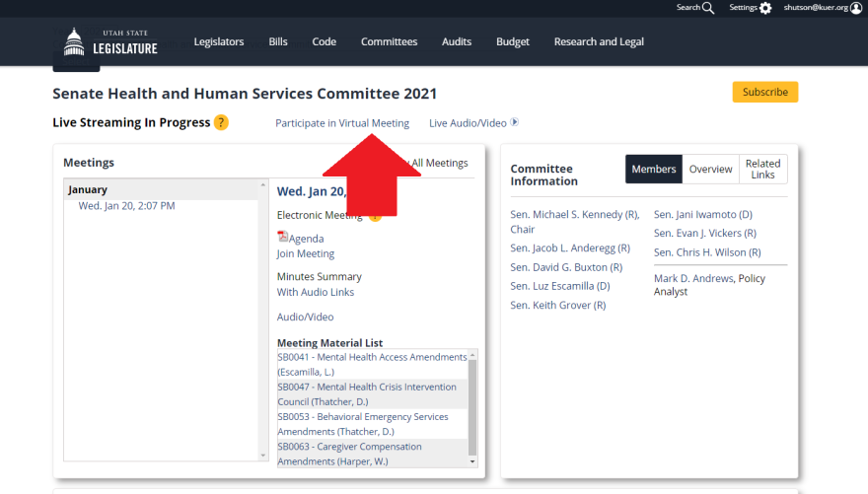This screenshot has height=494, width=868.
Task: Switch to the Related Links tab
Action: [x=762, y=170]
